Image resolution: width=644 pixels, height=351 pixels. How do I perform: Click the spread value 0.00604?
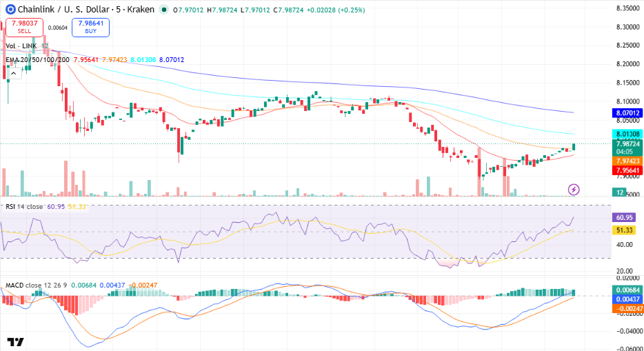[57, 28]
